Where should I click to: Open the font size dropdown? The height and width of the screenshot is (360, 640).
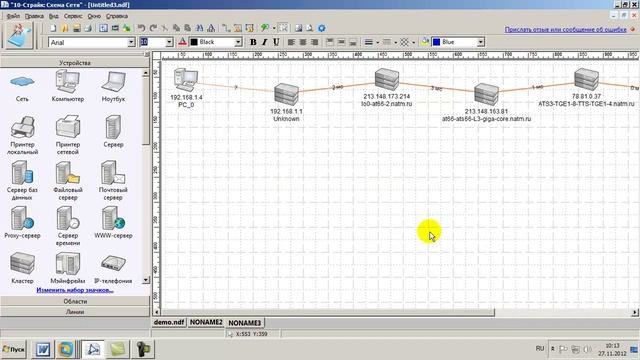point(169,42)
